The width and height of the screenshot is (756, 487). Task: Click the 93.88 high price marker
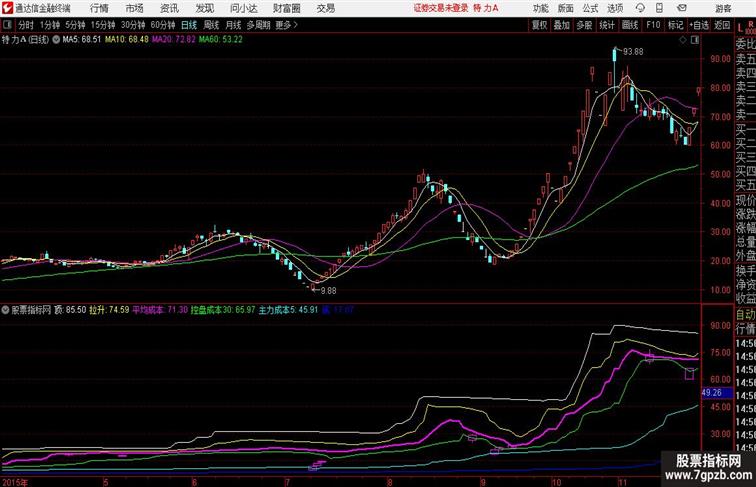633,52
